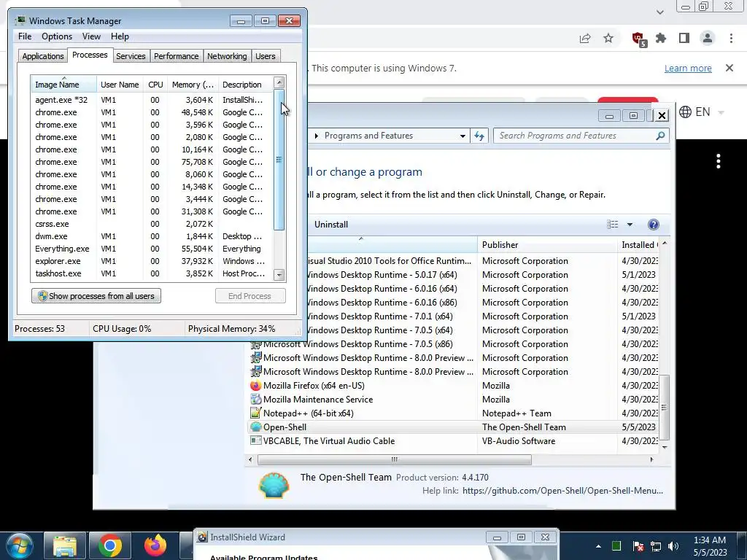Click the Chrome share page icon
This screenshot has height=560, width=747.
click(585, 39)
